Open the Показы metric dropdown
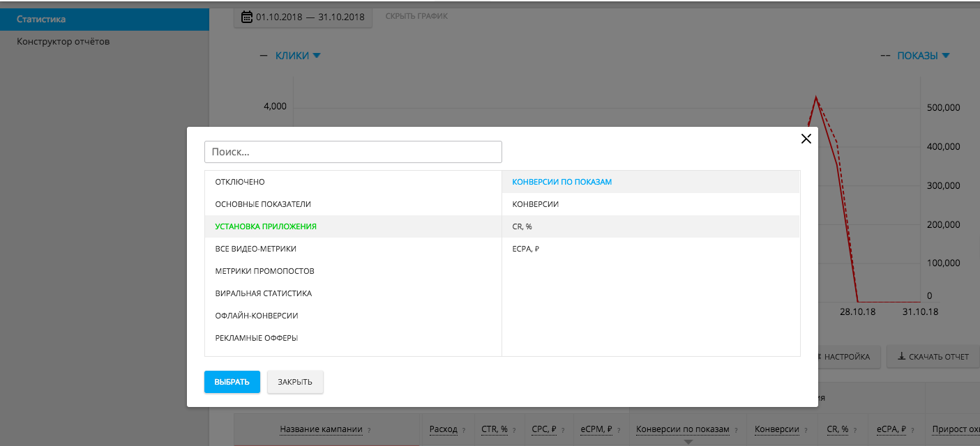This screenshot has width=980, height=446. [923, 56]
